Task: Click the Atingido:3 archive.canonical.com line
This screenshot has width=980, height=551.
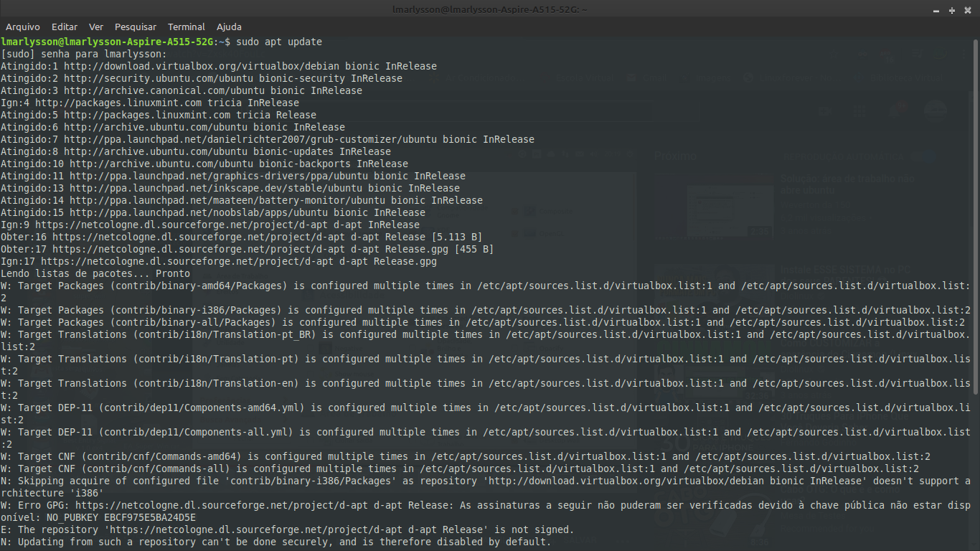Action: 182,90
